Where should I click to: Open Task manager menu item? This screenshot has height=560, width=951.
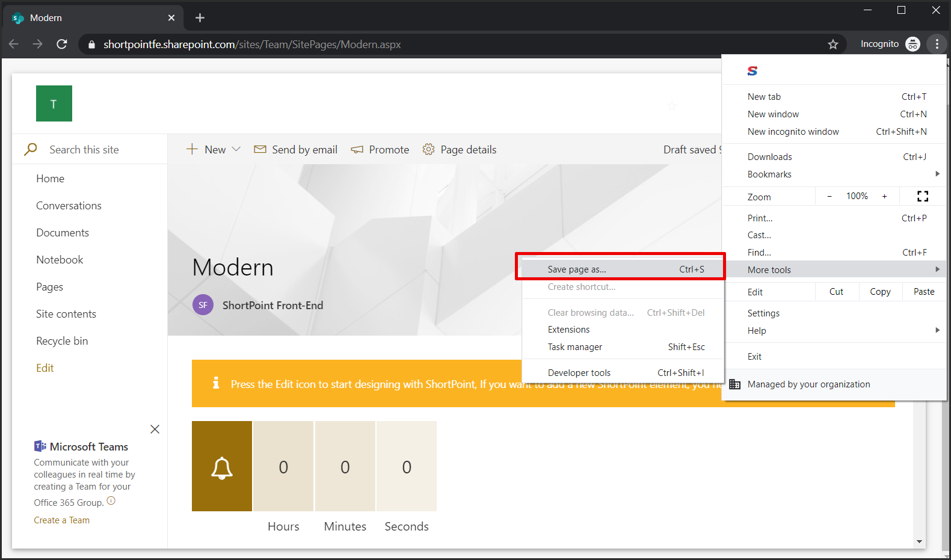(623, 347)
